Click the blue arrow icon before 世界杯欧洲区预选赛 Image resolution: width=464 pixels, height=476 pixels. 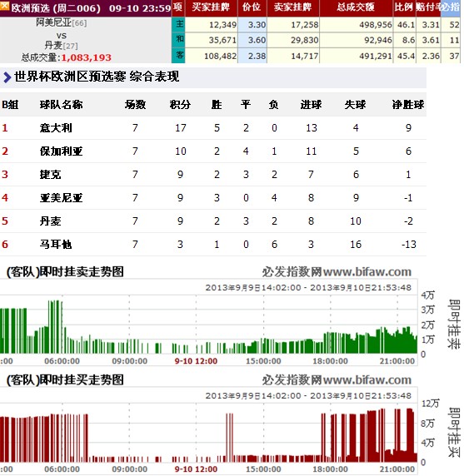[x=7, y=77]
